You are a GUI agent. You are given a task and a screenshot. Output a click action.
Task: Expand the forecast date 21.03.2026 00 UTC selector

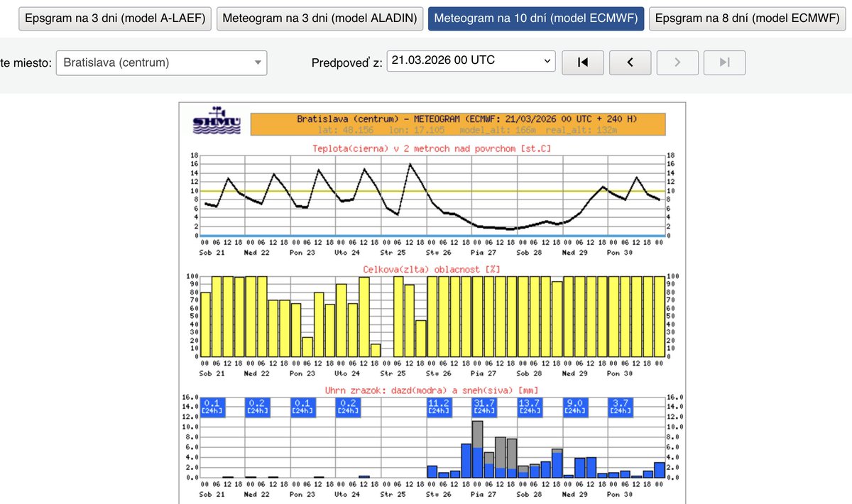472,61
